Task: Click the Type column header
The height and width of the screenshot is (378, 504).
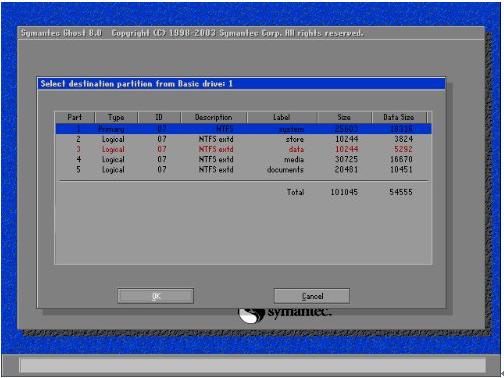Action: (x=116, y=117)
